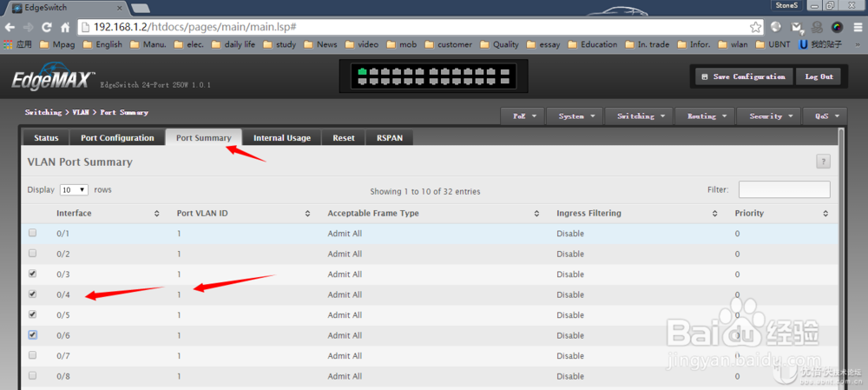This screenshot has width=868, height=390.
Task: Close the EdgeSwitch browser tab
Action: (x=119, y=8)
